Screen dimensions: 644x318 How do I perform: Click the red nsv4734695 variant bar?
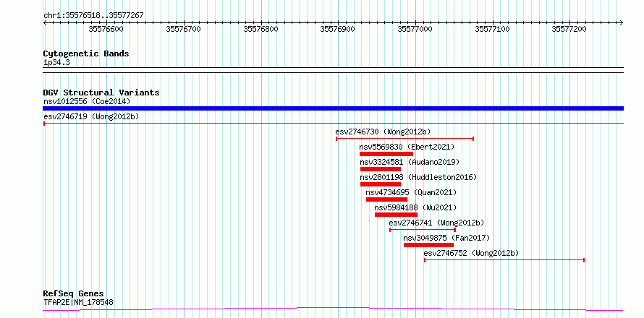point(387,199)
